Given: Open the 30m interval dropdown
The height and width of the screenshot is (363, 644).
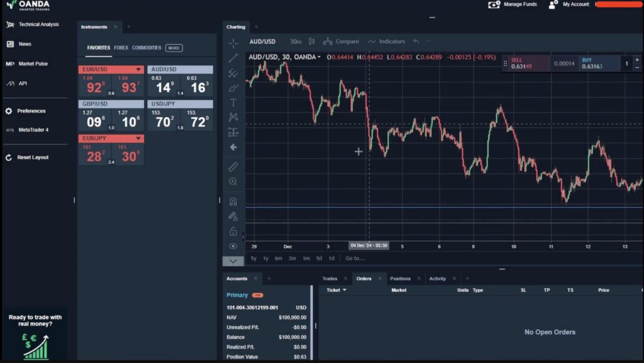Looking at the screenshot, I should (x=296, y=42).
